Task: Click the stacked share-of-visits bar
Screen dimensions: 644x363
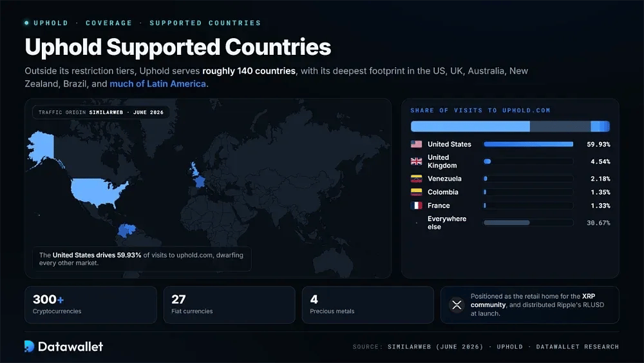Action: (x=510, y=126)
